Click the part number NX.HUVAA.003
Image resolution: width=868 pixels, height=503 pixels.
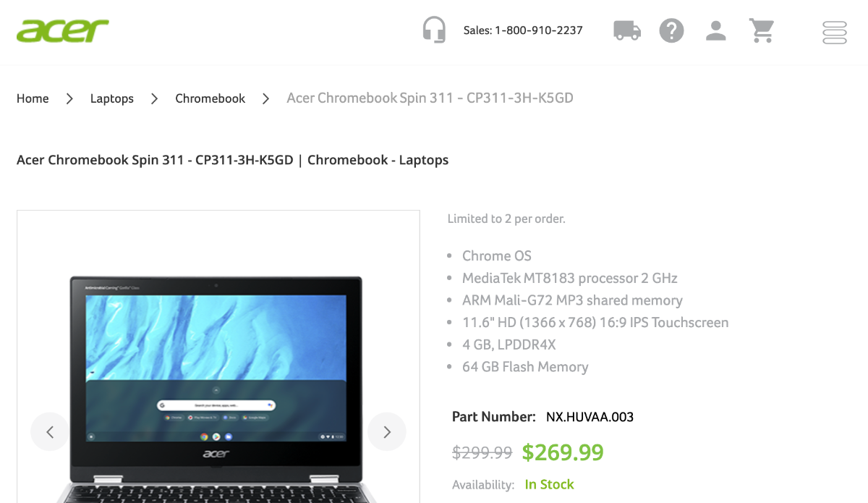(590, 417)
